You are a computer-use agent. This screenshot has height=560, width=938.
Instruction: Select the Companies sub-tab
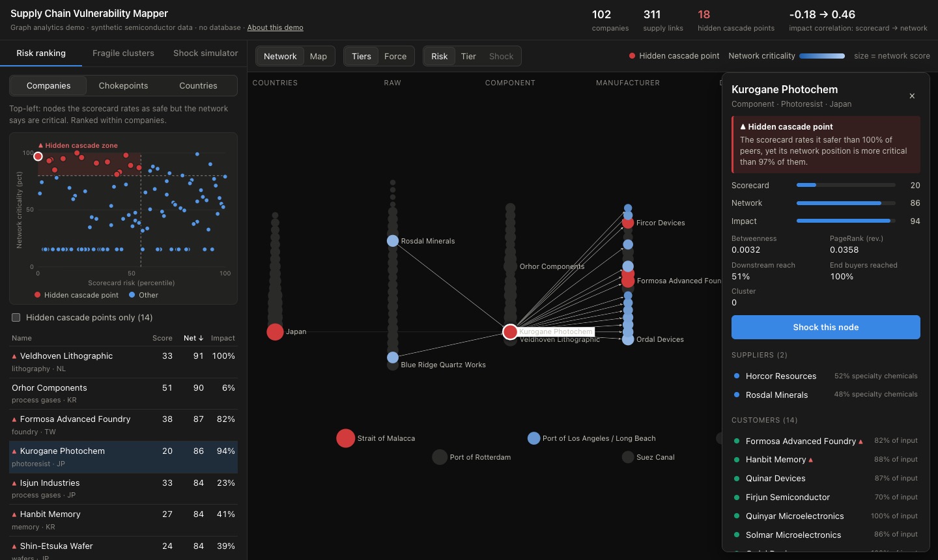pos(49,85)
